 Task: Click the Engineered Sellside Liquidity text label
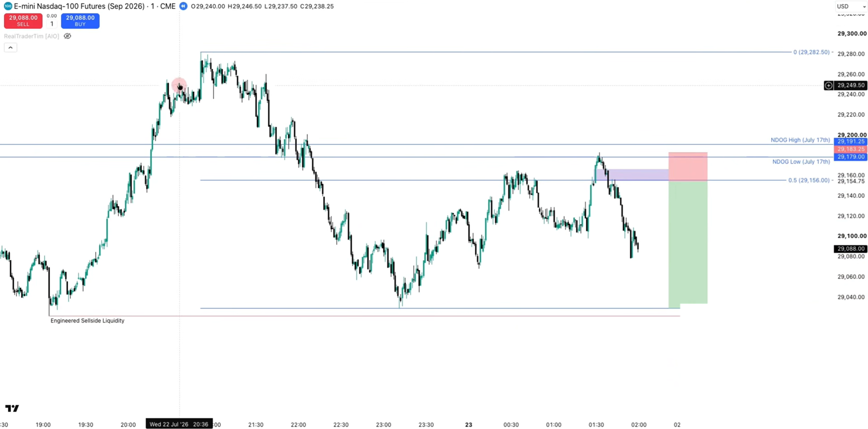click(x=87, y=321)
